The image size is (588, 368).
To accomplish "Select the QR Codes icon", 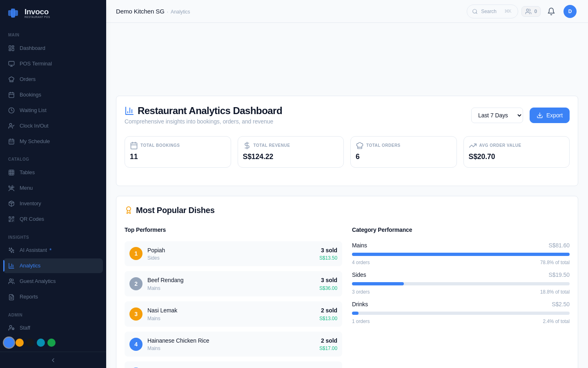I will pos(11,219).
